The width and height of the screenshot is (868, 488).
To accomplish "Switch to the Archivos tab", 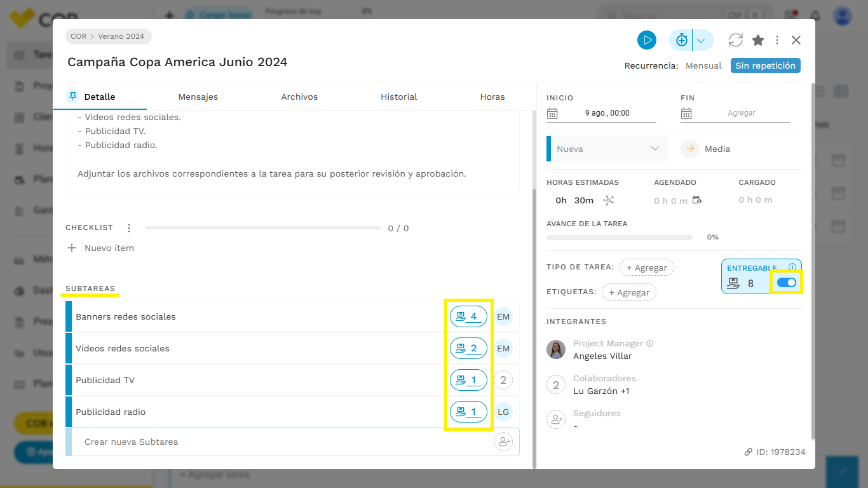I will pyautogui.click(x=299, y=97).
